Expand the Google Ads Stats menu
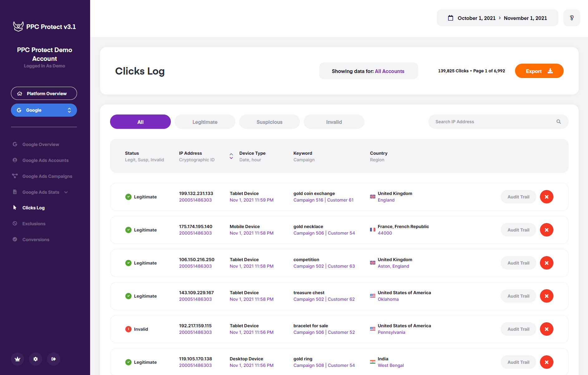Image resolution: width=588 pixels, height=375 pixels. pos(65,192)
